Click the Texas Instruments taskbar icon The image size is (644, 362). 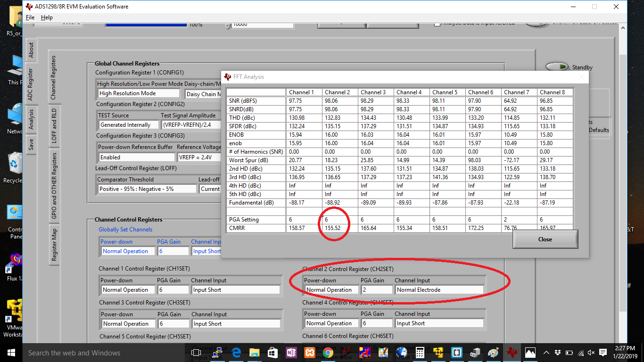512,353
